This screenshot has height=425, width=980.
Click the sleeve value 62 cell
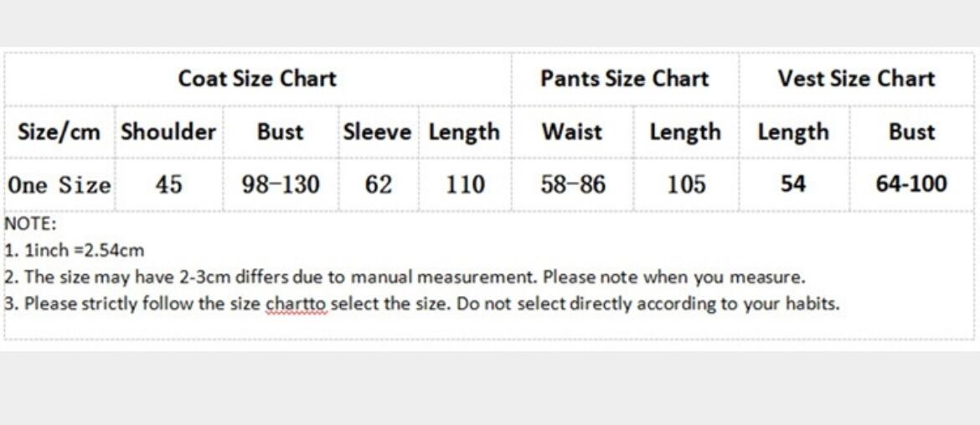click(379, 184)
